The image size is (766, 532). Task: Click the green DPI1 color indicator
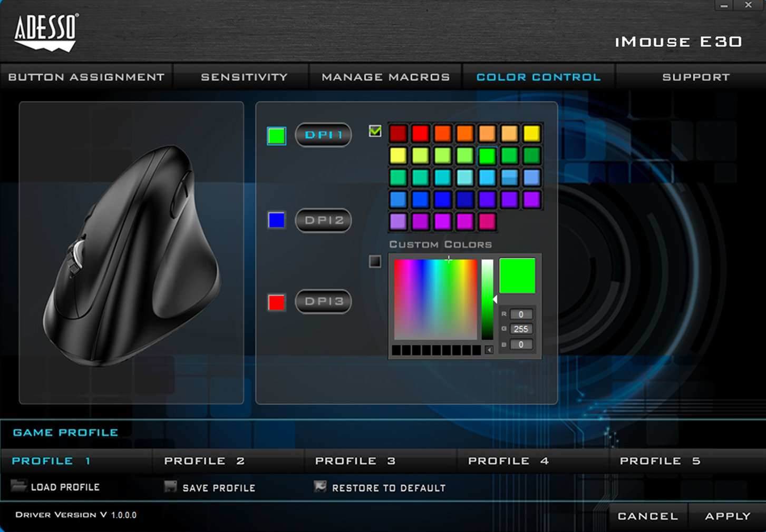point(277,136)
